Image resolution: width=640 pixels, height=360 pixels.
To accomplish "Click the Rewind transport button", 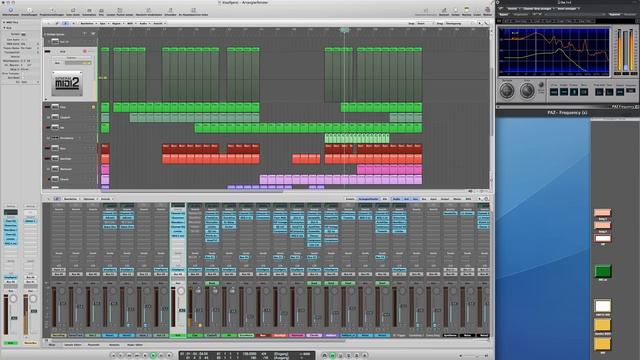I will pyautogui.click(x=129, y=356).
